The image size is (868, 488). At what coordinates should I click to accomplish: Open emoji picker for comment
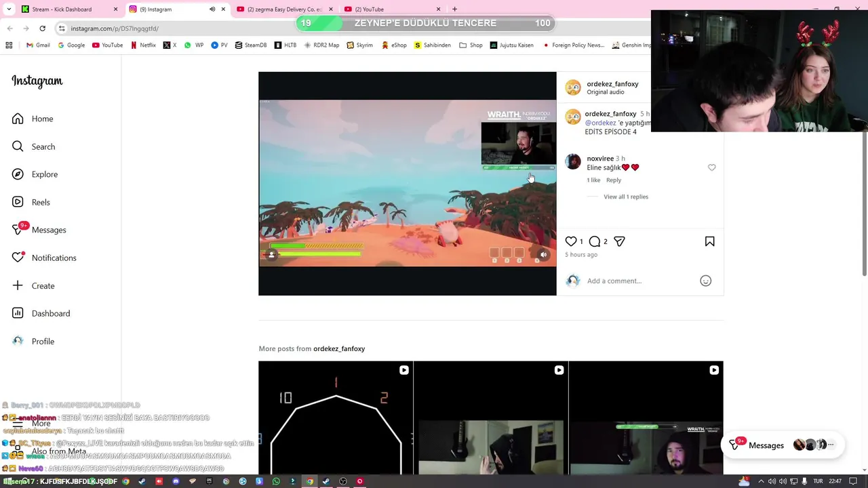click(705, 281)
